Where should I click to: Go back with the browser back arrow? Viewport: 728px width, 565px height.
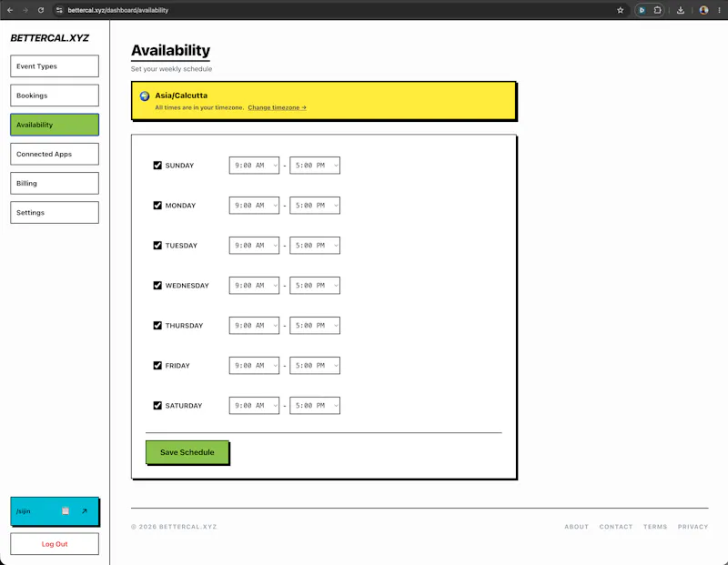pyautogui.click(x=10, y=10)
